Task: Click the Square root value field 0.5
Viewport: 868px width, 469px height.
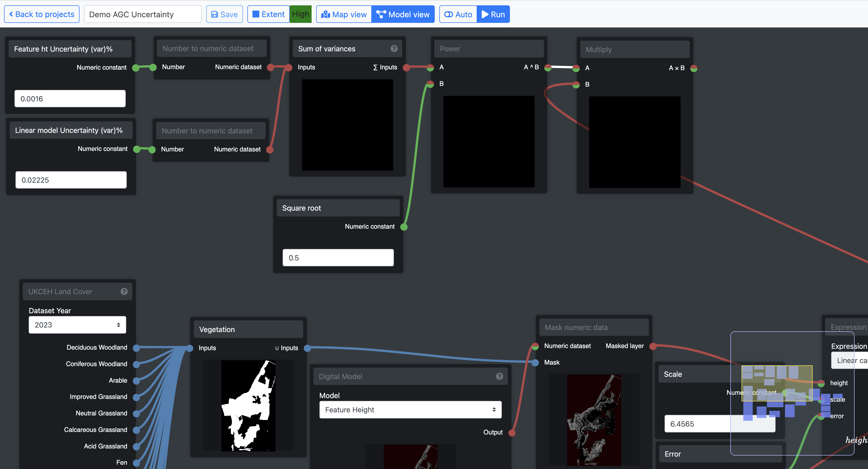Action: (x=338, y=258)
